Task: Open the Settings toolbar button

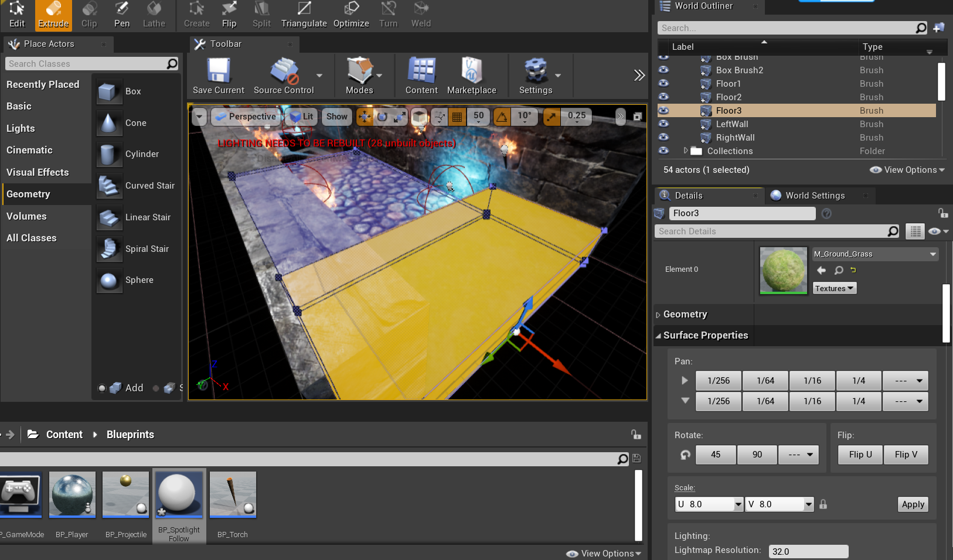Action: [536, 76]
